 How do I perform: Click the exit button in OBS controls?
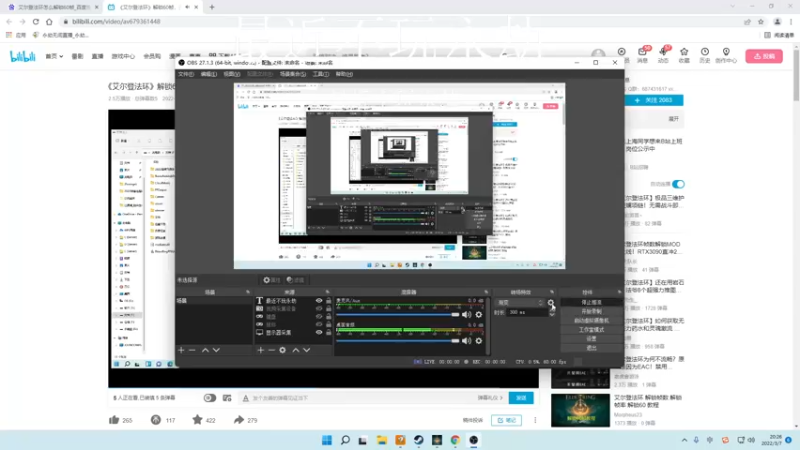591,348
